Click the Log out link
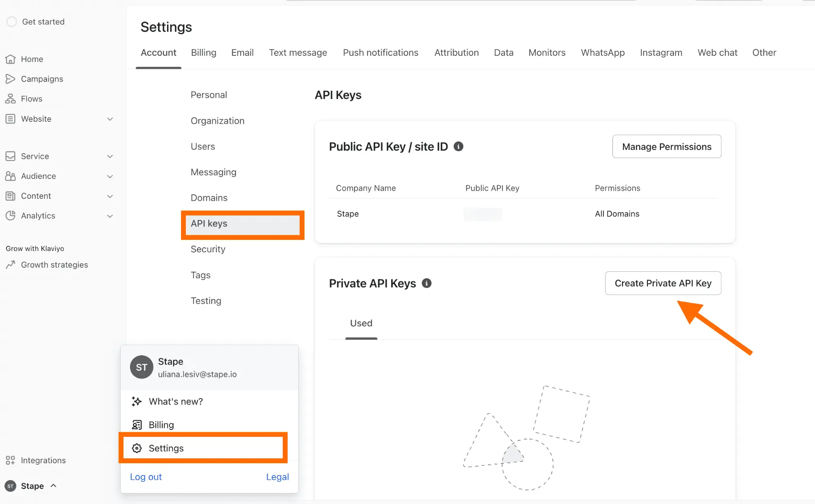 tap(146, 477)
